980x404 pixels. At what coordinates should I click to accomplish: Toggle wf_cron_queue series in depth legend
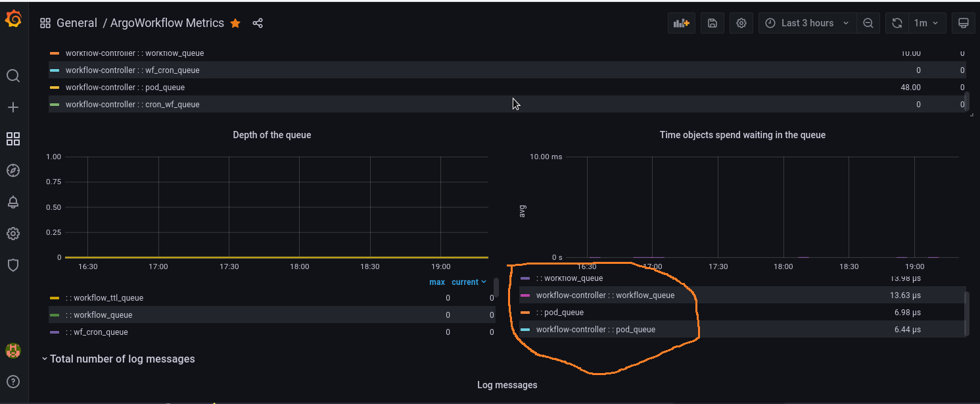coord(97,332)
